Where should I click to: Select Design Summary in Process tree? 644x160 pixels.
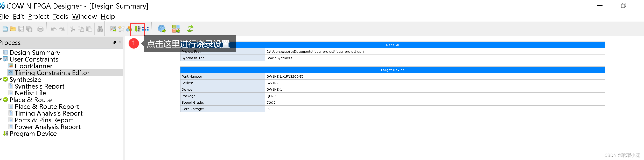[x=35, y=52]
